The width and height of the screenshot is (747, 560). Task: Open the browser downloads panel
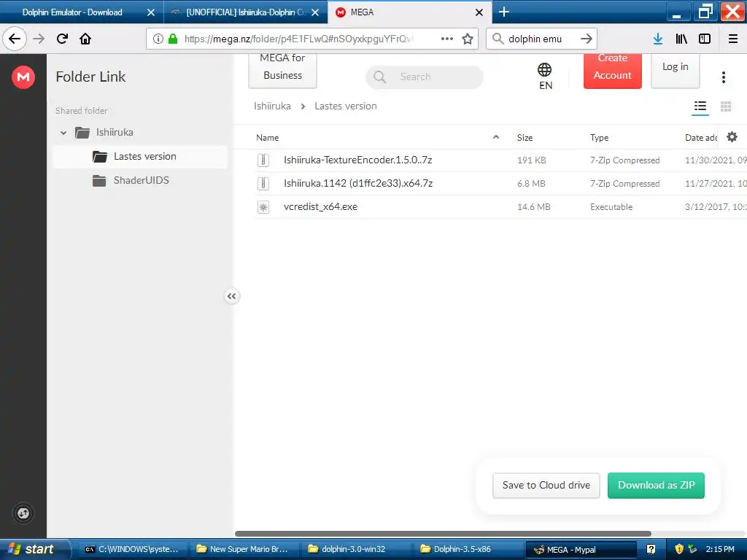tap(658, 39)
